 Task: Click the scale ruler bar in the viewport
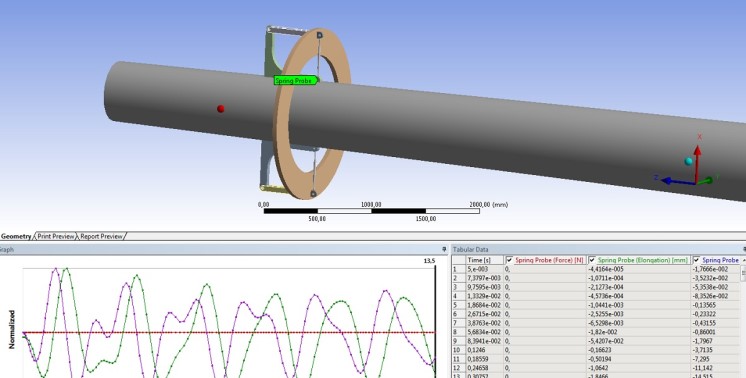pyautogui.click(x=372, y=211)
